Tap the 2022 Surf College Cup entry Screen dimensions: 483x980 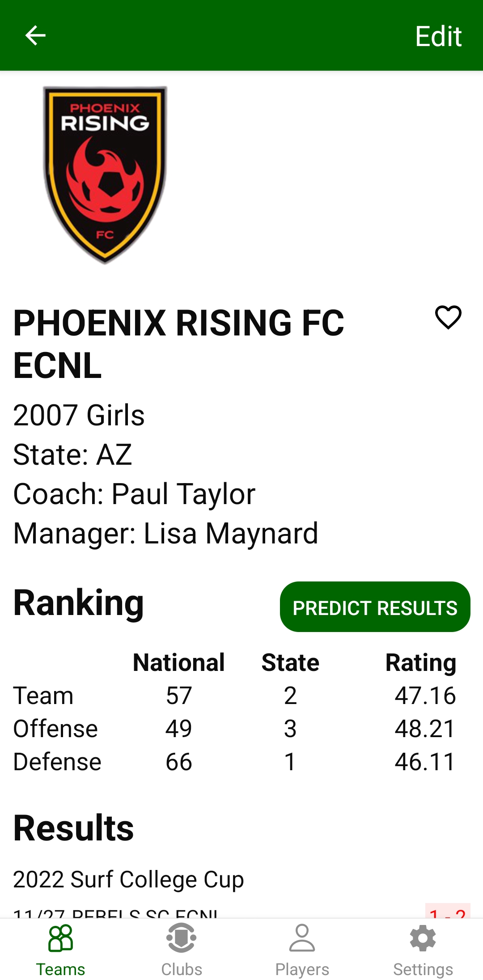[x=128, y=879]
